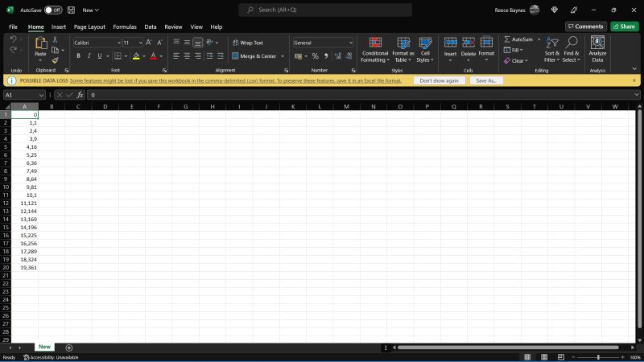This screenshot has width=644, height=362.
Task: Toggle Middle Align for cells
Action: pos(187,43)
